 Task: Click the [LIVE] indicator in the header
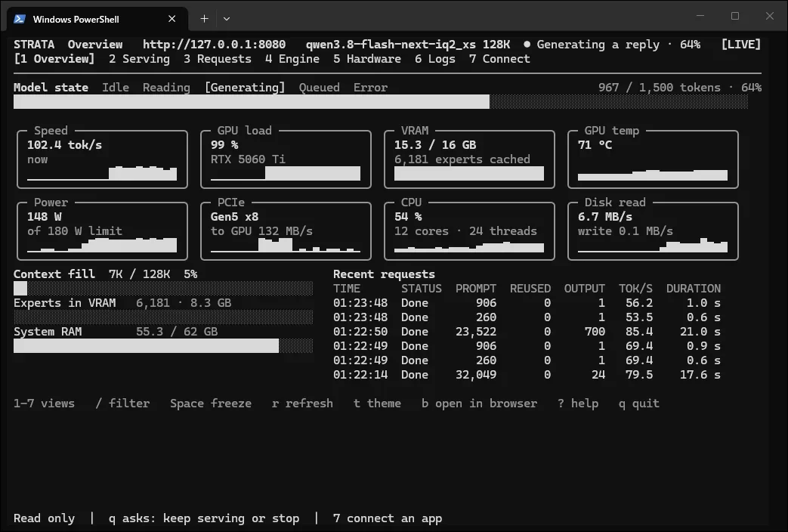tap(740, 45)
